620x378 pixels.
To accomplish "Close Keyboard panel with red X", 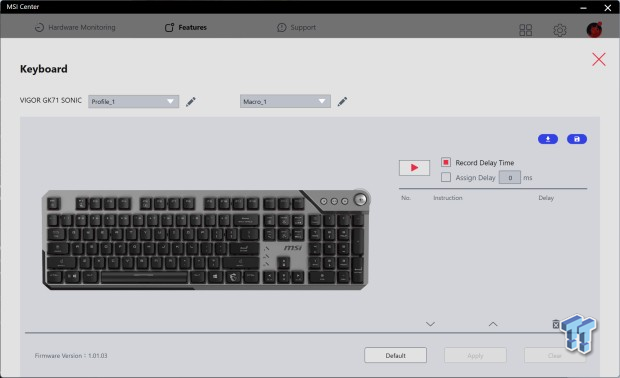I will coord(599,59).
